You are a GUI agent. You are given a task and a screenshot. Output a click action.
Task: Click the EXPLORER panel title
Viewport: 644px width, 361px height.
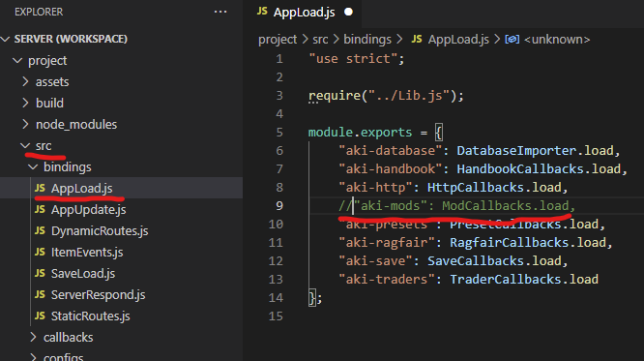pyautogui.click(x=39, y=12)
